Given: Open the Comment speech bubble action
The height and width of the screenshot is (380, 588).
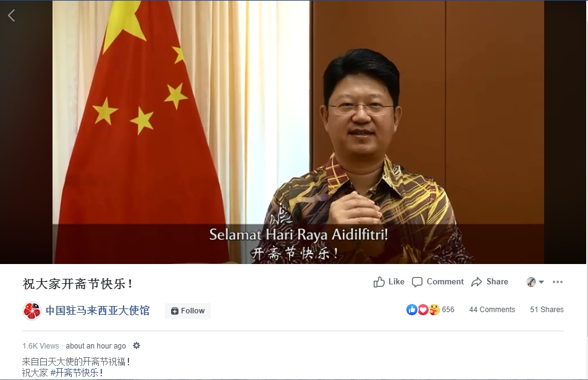Looking at the screenshot, I should (438, 281).
